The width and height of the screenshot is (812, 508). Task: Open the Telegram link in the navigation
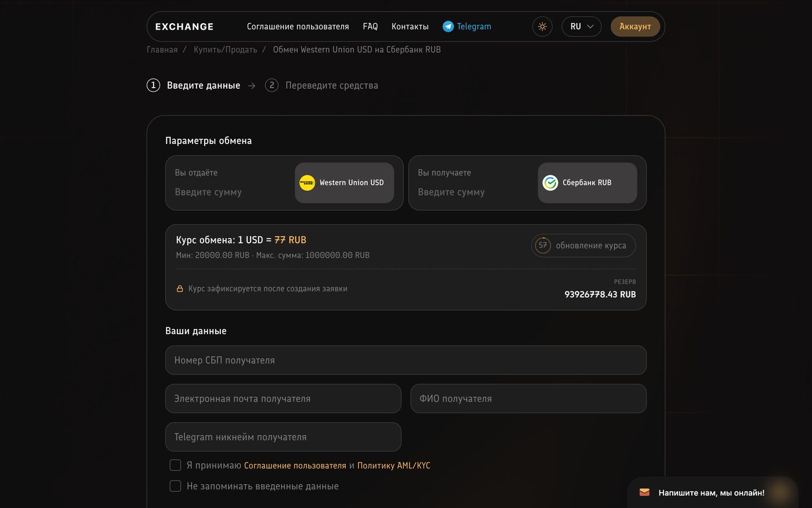[467, 27]
